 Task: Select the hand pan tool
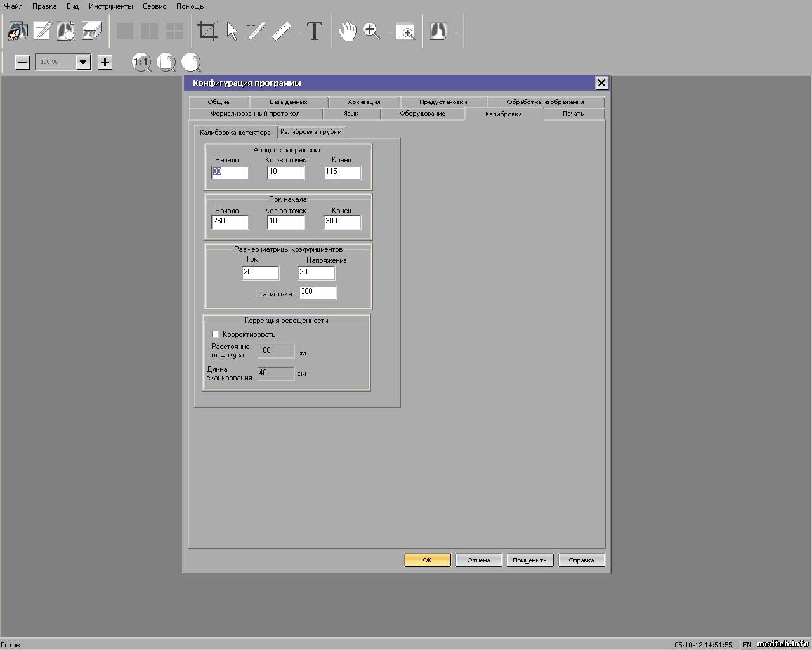(347, 31)
